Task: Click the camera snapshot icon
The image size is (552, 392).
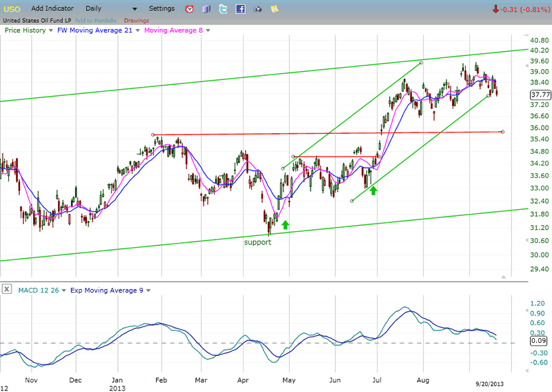Action: pyautogui.click(x=257, y=9)
